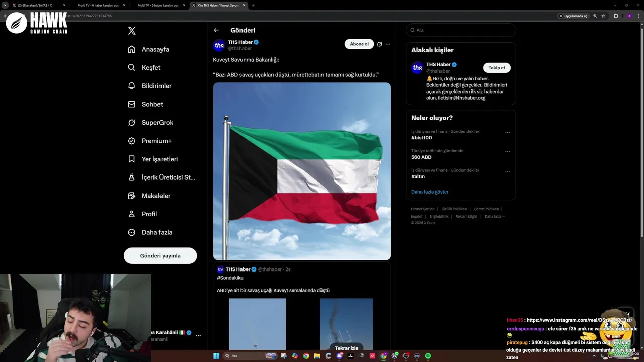Expand Daha fazla footer options

tap(495, 216)
